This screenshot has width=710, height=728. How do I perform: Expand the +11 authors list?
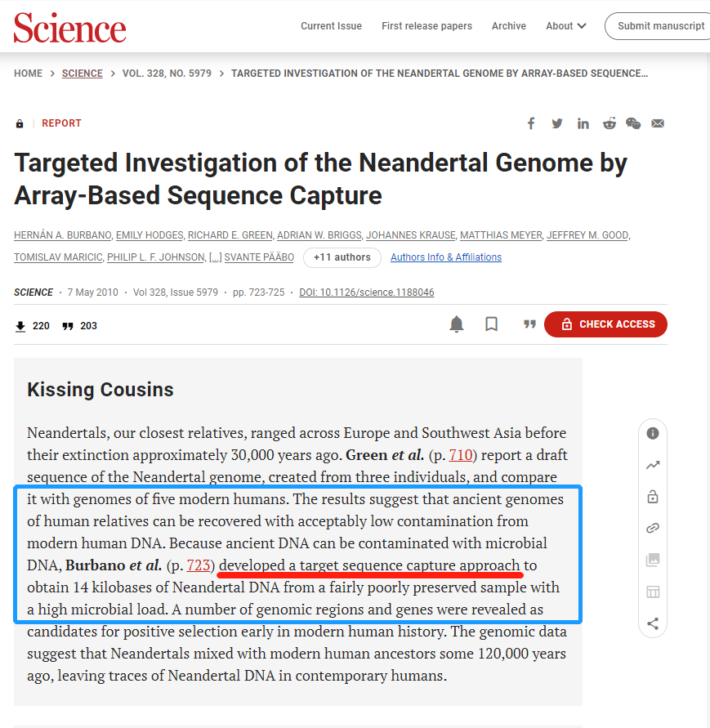[342, 257]
